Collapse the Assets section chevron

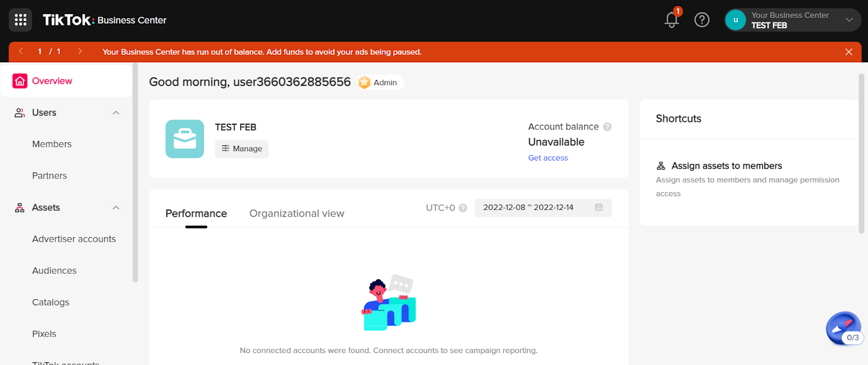[116, 208]
